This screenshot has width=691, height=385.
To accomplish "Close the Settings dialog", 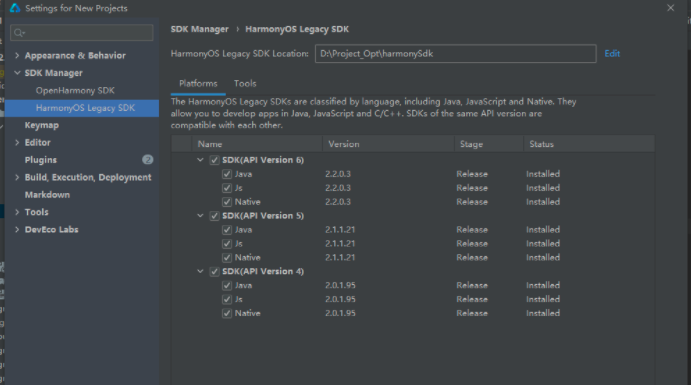I will pyautogui.click(x=670, y=8).
